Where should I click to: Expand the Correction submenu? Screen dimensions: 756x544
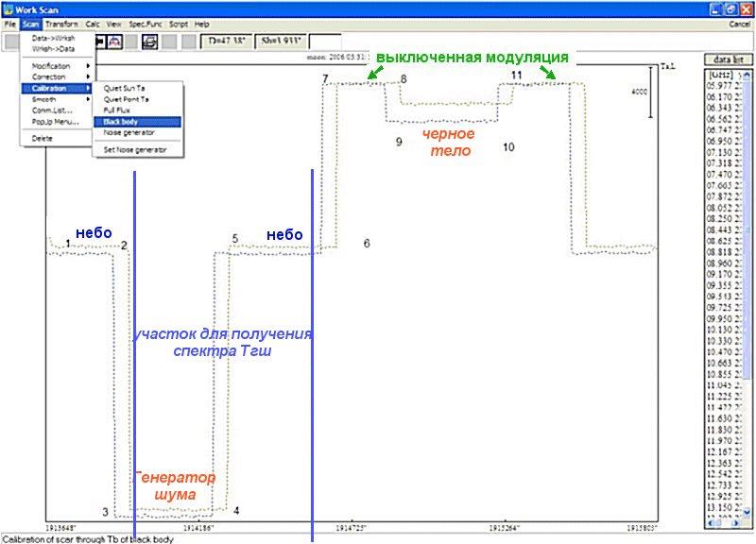tap(57, 77)
